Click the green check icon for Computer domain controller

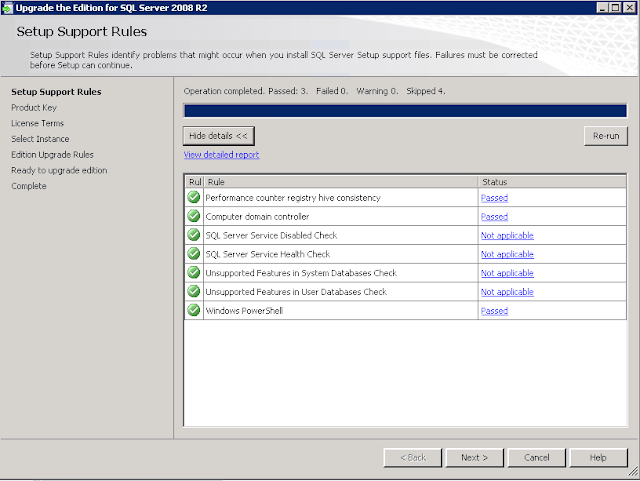pyautogui.click(x=193, y=216)
